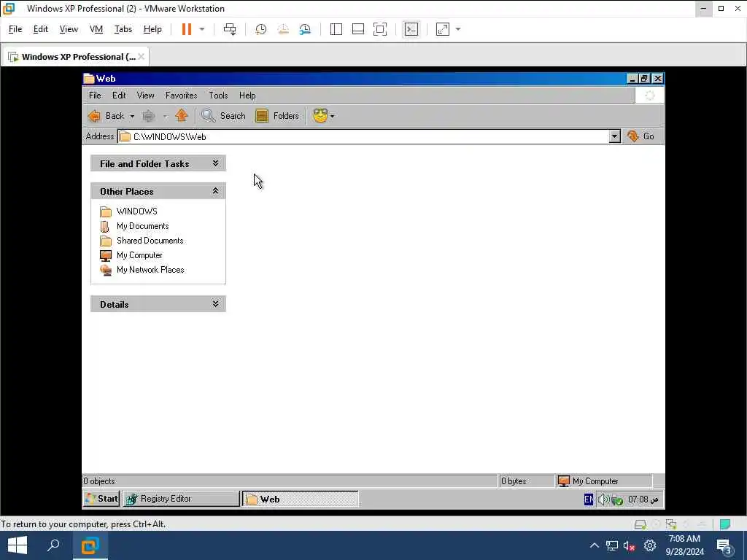747x560 pixels.
Task: Toggle the Folders pane button
Action: point(277,116)
